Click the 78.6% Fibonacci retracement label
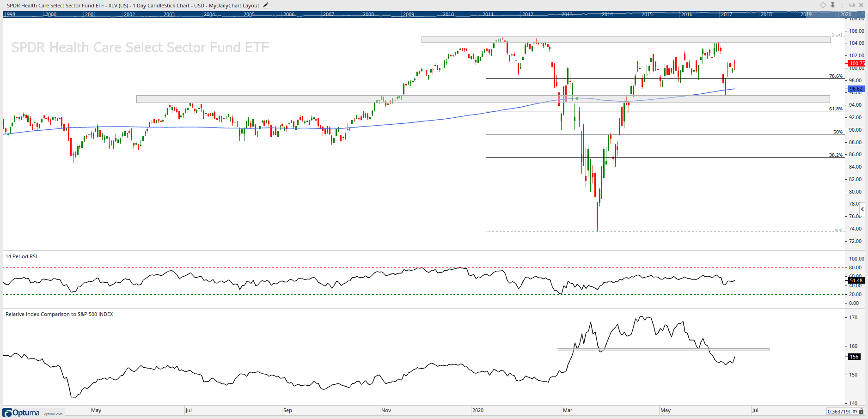Image resolution: width=868 pixels, height=419 pixels. 836,76
